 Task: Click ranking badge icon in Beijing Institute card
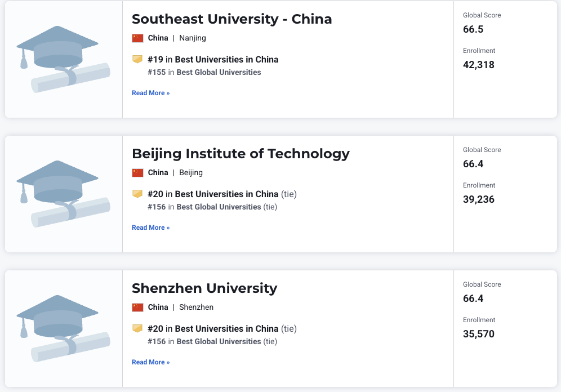137,194
